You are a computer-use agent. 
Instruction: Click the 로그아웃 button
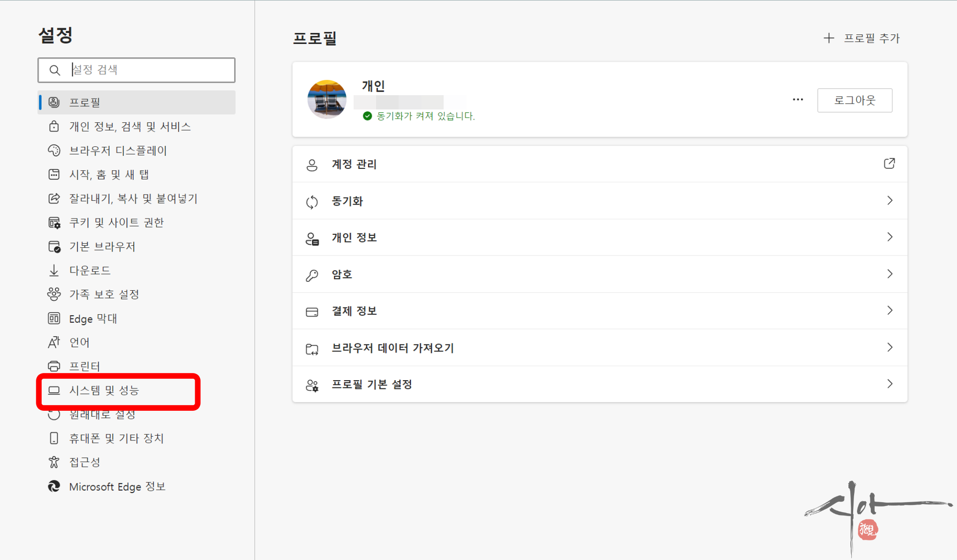coord(854,100)
